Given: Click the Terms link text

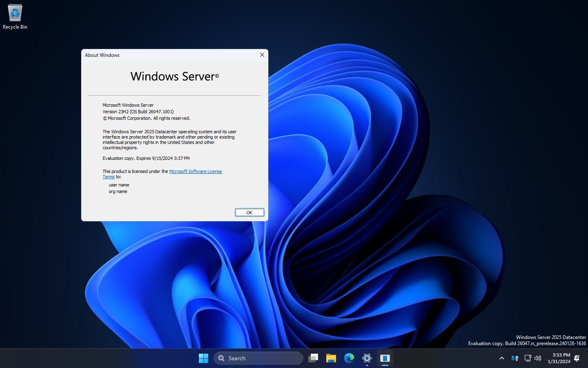Looking at the screenshot, I should 109,177.
